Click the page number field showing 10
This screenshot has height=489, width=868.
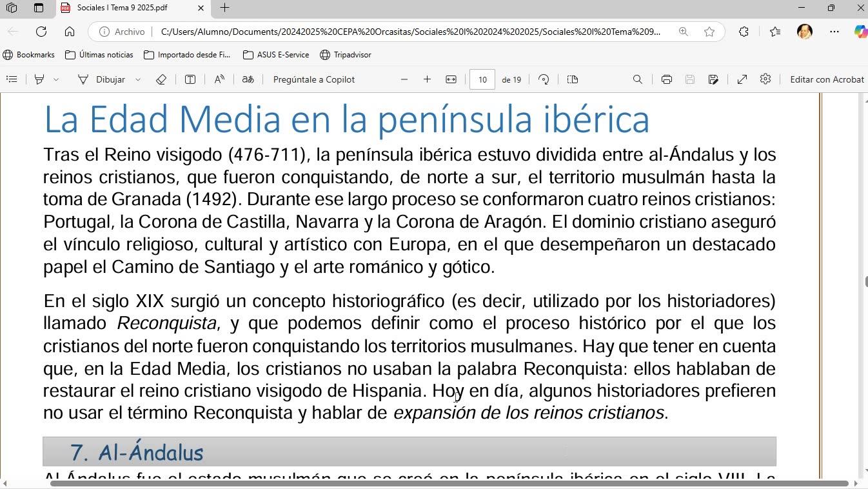coord(482,79)
